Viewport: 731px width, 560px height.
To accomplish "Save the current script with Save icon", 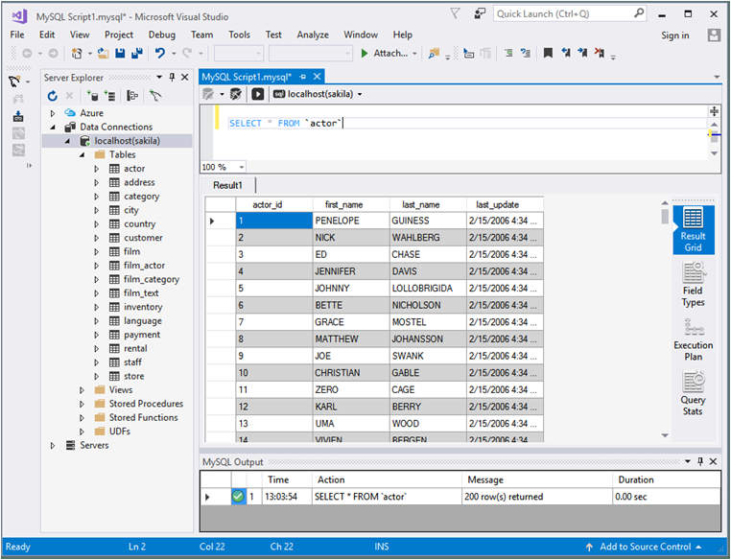I will [x=120, y=54].
